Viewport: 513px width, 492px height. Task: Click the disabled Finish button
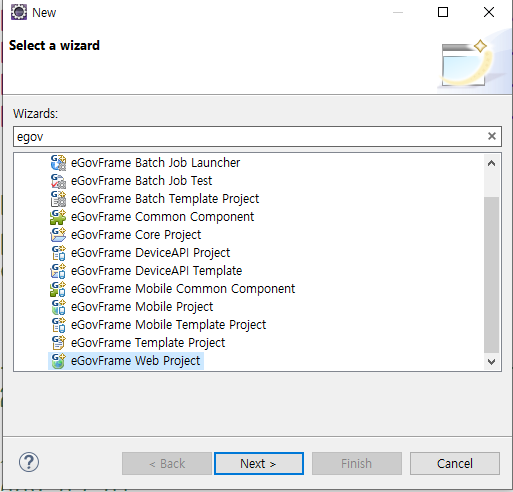pyautogui.click(x=357, y=463)
